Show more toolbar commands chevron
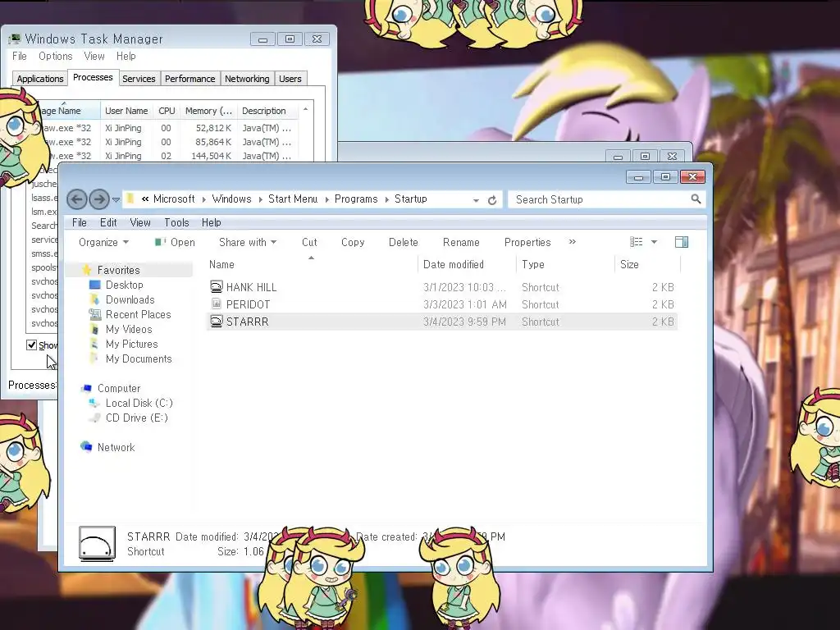Viewport: 840px width, 630px height. click(x=572, y=242)
